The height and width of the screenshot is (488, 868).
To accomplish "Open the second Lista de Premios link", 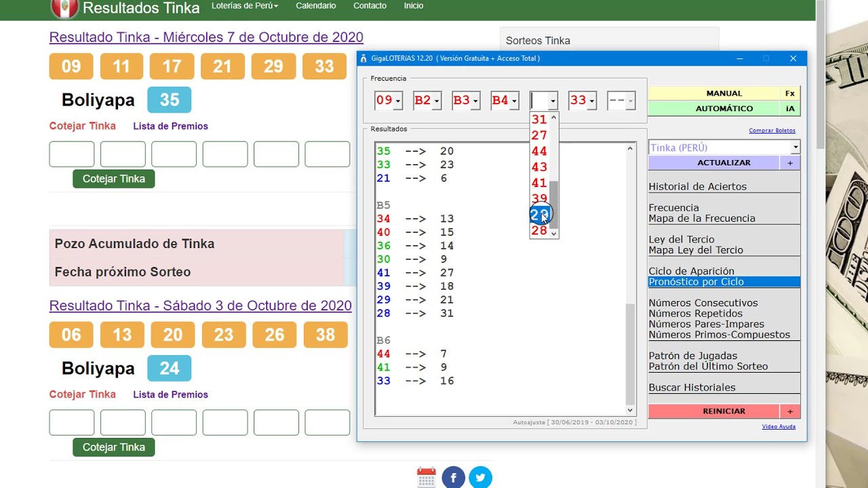I will (x=170, y=394).
